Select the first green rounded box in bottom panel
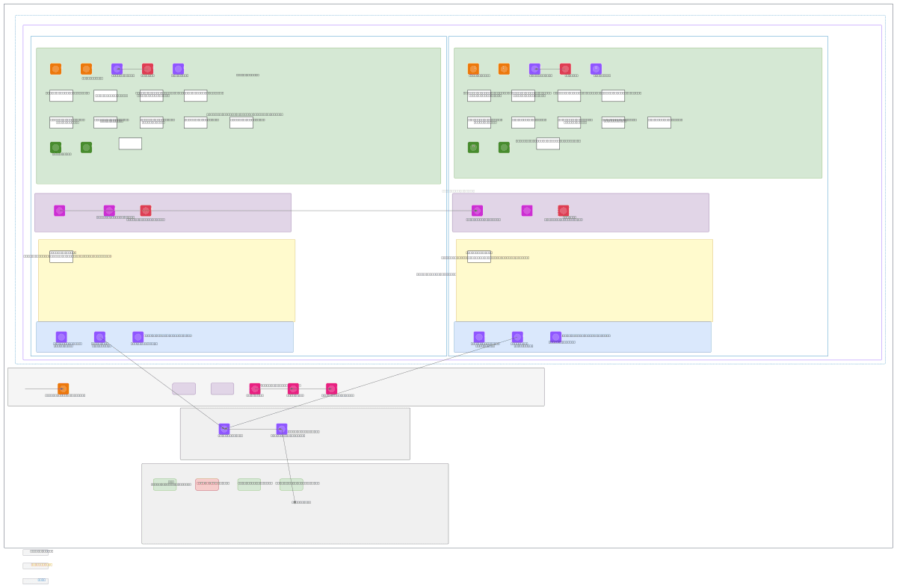The image size is (897, 588). (x=164, y=484)
